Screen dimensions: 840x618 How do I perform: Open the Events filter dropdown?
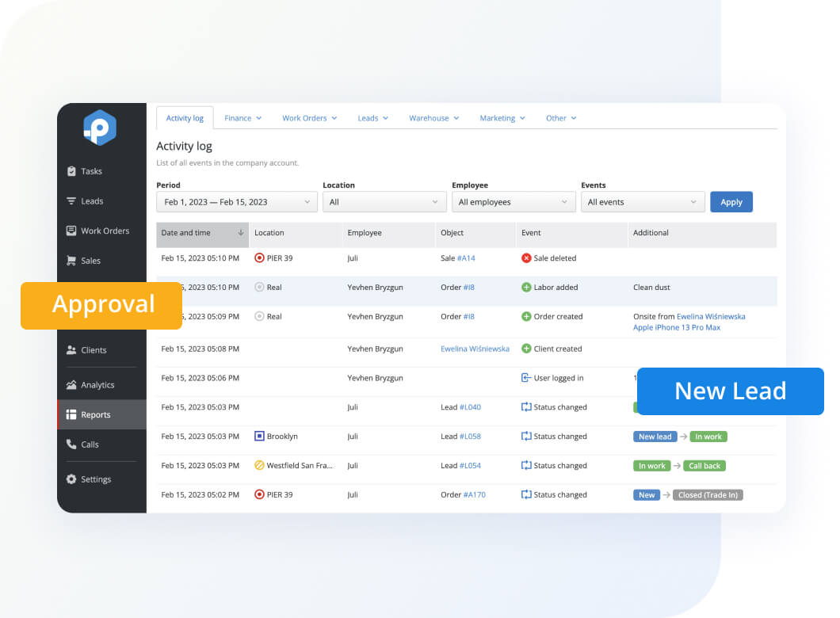(643, 201)
